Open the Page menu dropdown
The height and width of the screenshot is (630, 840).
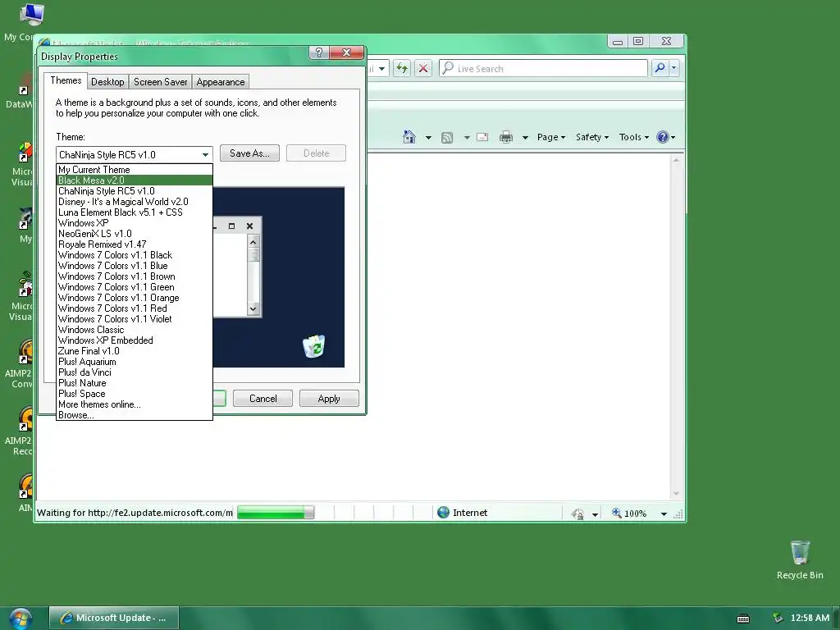point(551,137)
